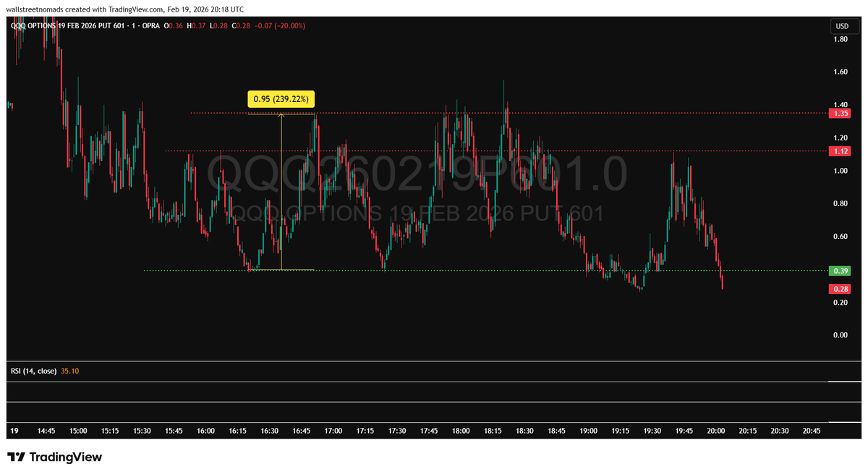
Task: Click the 0.80 price axis label
Action: 840,203
